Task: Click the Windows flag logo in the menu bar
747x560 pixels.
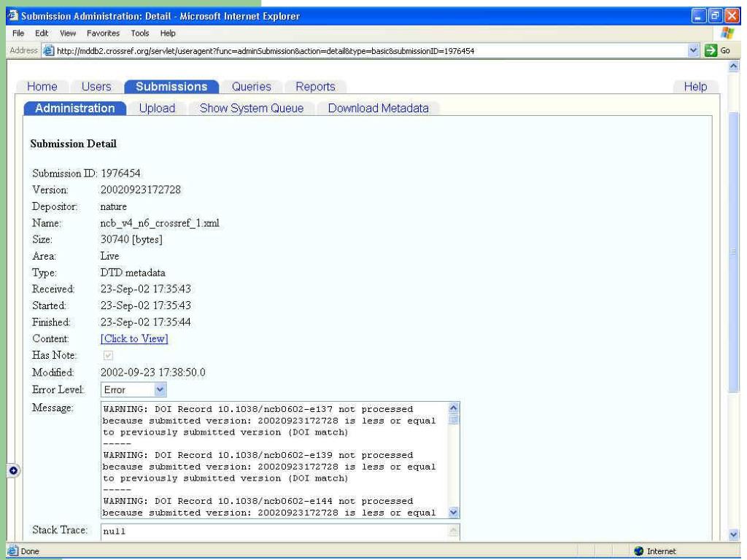Action: click(727, 34)
